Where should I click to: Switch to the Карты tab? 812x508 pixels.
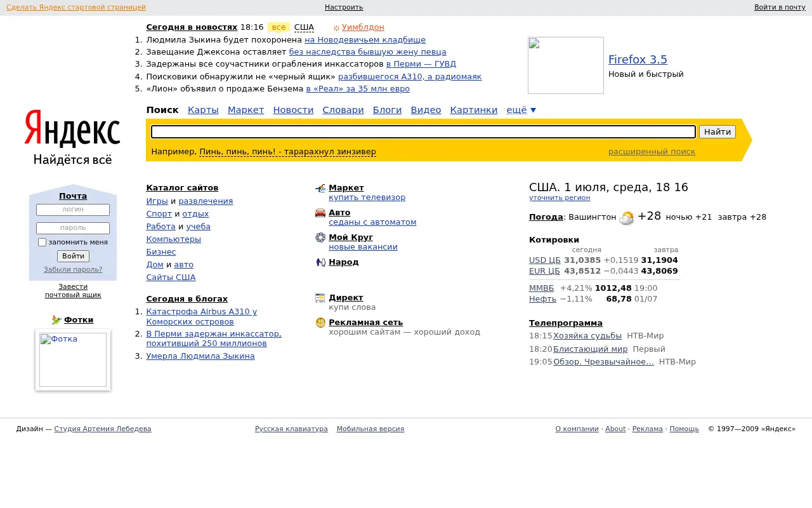(x=203, y=110)
